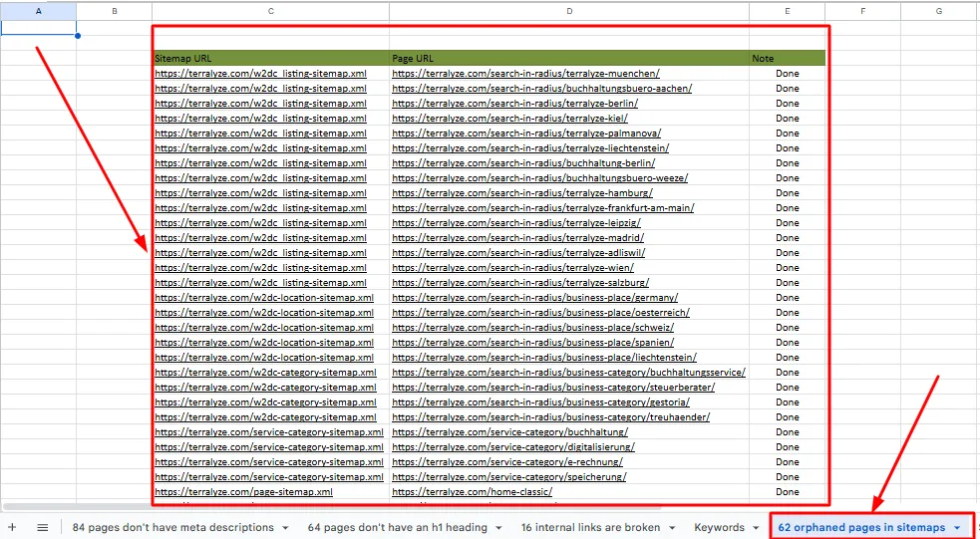This screenshot has width=980, height=539.
Task: Click the 'Sitemap URL' header cell
Action: point(270,58)
